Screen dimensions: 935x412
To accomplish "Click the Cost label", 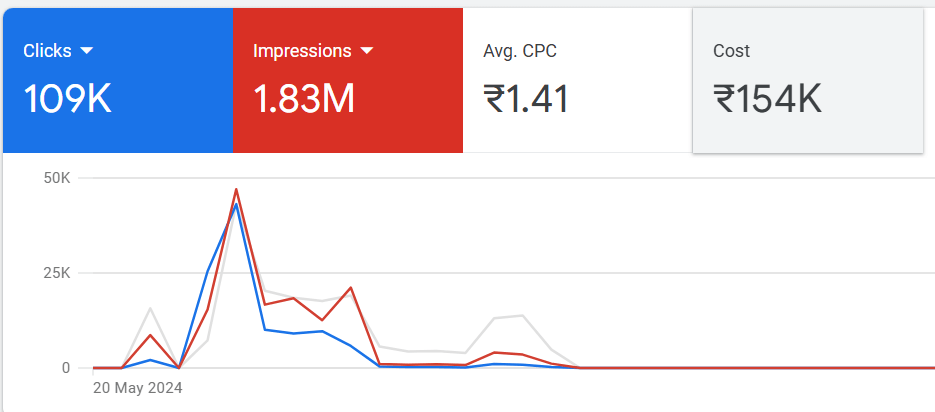I will 731,51.
